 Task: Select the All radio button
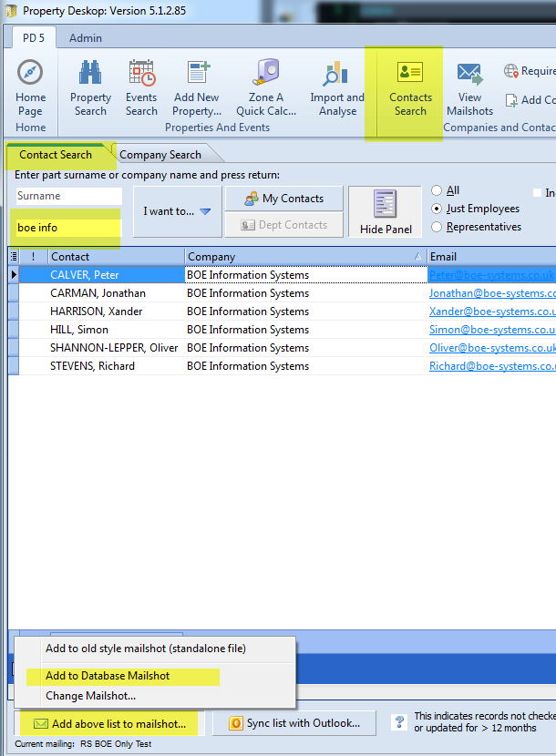438,190
